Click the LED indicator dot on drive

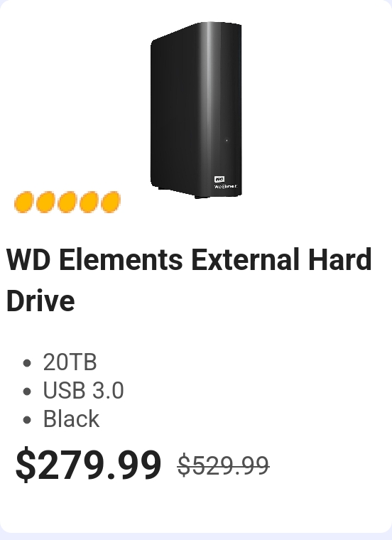pos(227,140)
